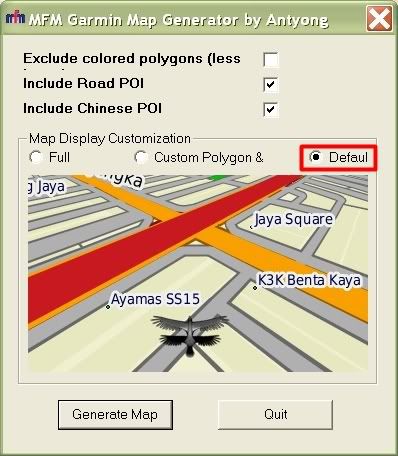
Task: Click the Ayamas SS15 POI label
Action: (155, 299)
